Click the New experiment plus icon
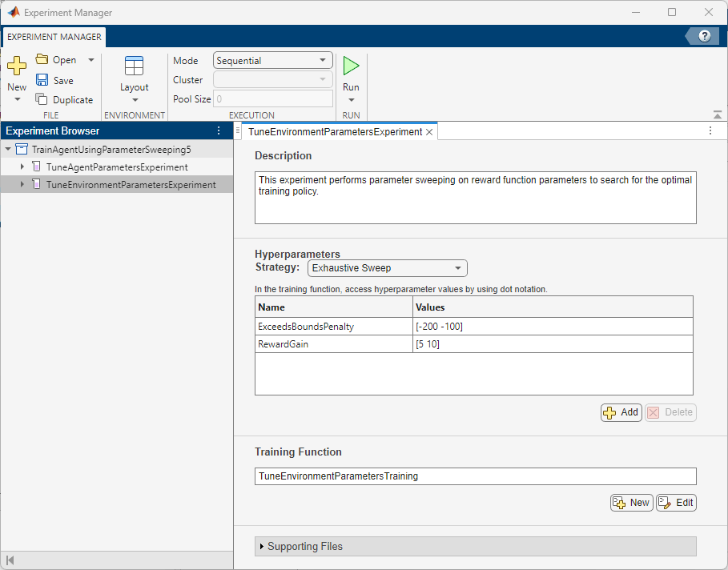Viewport: 728px width, 570px height. coord(17,66)
